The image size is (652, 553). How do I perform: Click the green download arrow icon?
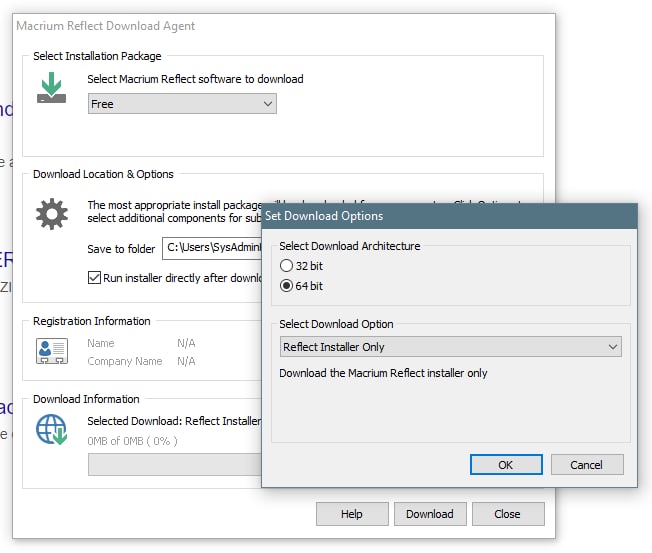click(x=51, y=87)
